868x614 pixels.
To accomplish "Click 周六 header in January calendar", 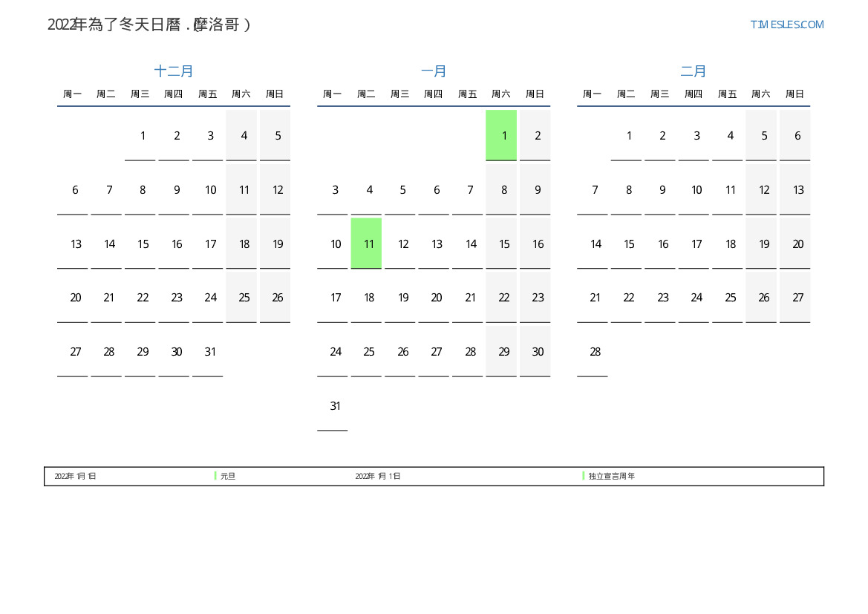I will [x=501, y=94].
